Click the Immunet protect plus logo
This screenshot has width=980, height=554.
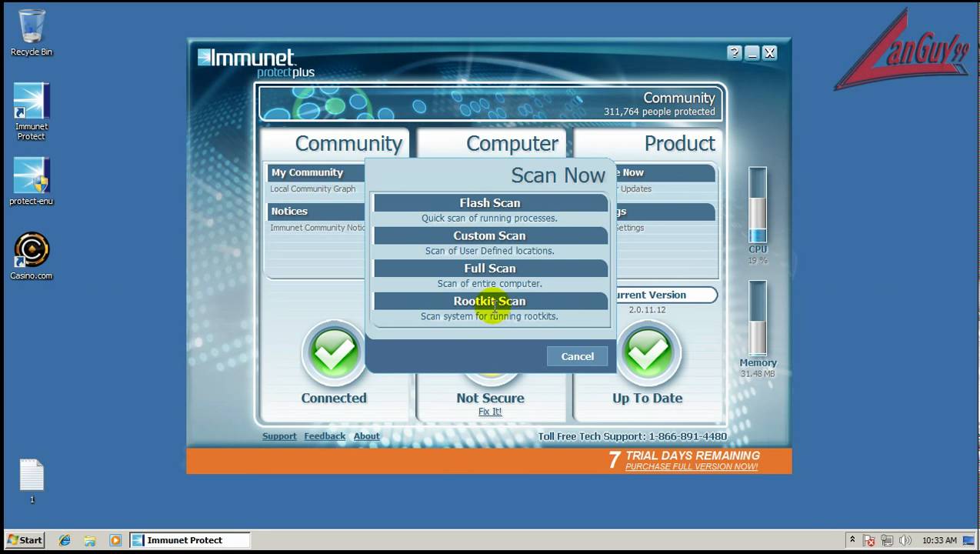(256, 62)
